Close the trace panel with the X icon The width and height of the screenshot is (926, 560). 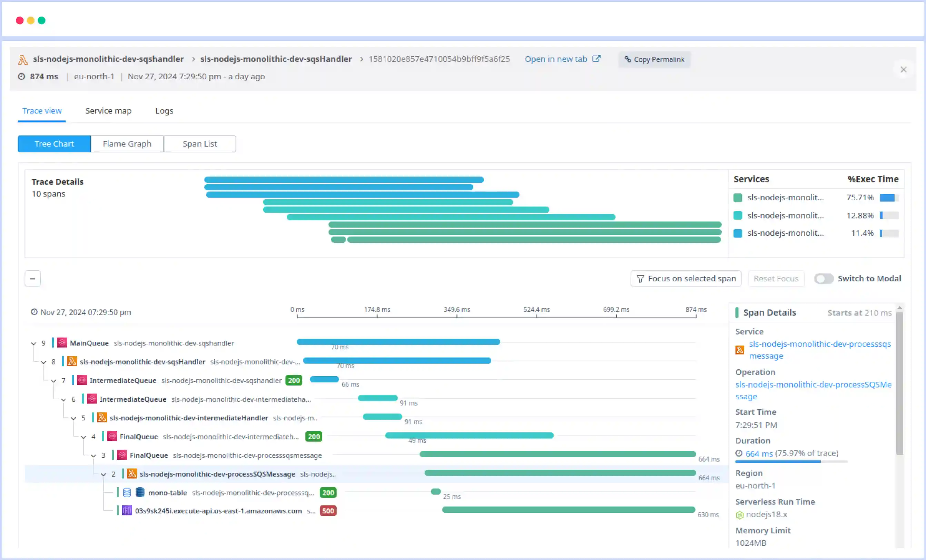(904, 70)
